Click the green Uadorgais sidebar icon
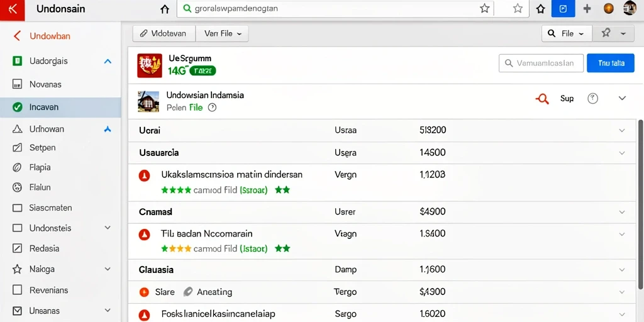Image resolution: width=644 pixels, height=322 pixels. tap(17, 61)
